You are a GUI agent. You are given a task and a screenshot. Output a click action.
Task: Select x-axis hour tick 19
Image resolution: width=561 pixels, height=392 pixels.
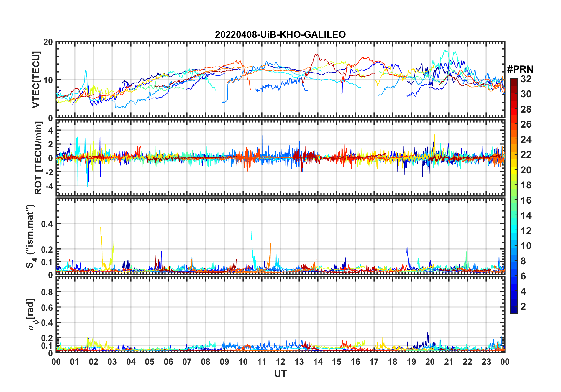point(411,362)
